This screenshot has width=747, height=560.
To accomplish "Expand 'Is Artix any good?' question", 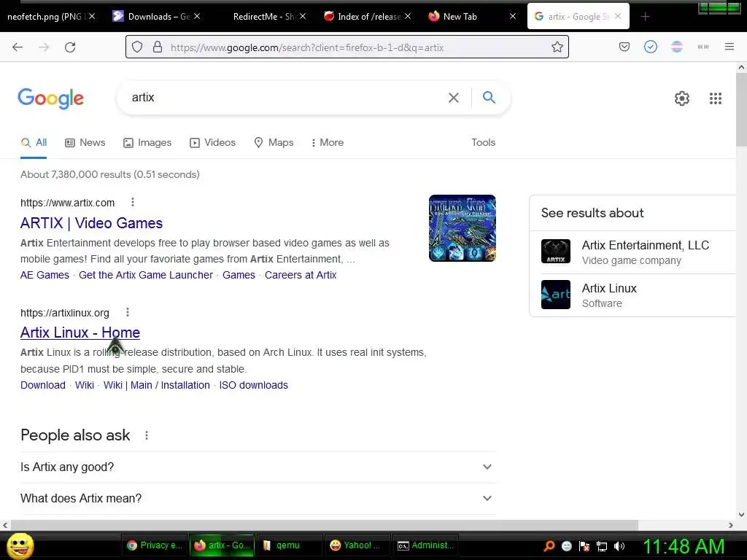I will [x=258, y=467].
